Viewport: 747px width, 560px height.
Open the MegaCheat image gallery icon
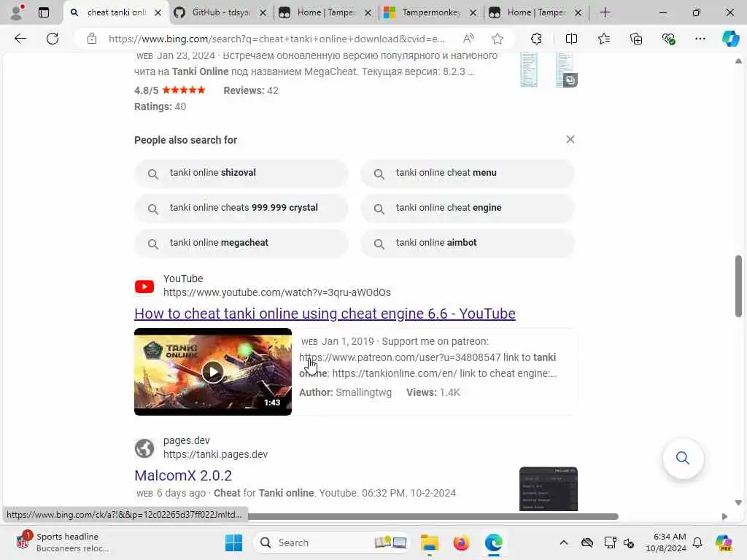click(570, 79)
